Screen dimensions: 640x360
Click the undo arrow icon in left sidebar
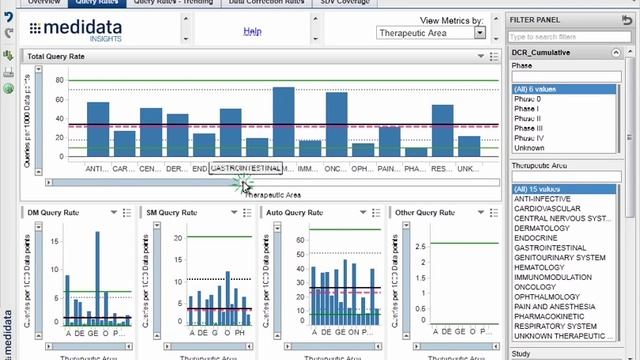click(x=8, y=17)
